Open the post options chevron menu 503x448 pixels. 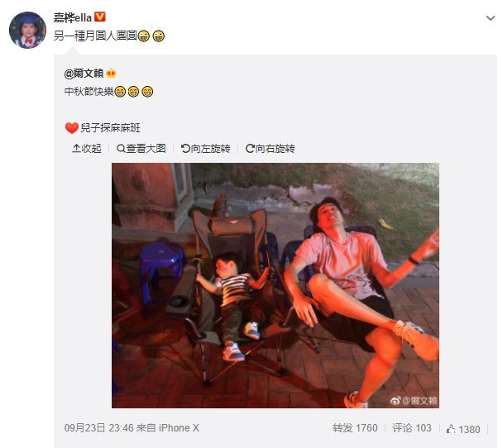click(490, 18)
